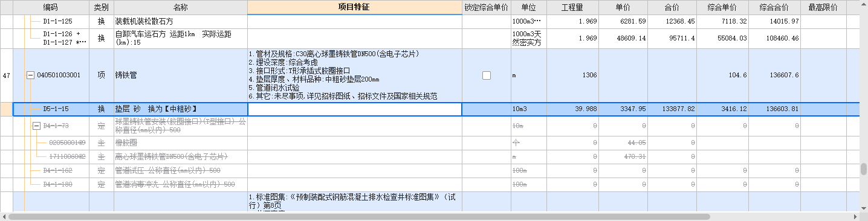
Task: Click the quantity value 1306
Action: [x=589, y=75]
